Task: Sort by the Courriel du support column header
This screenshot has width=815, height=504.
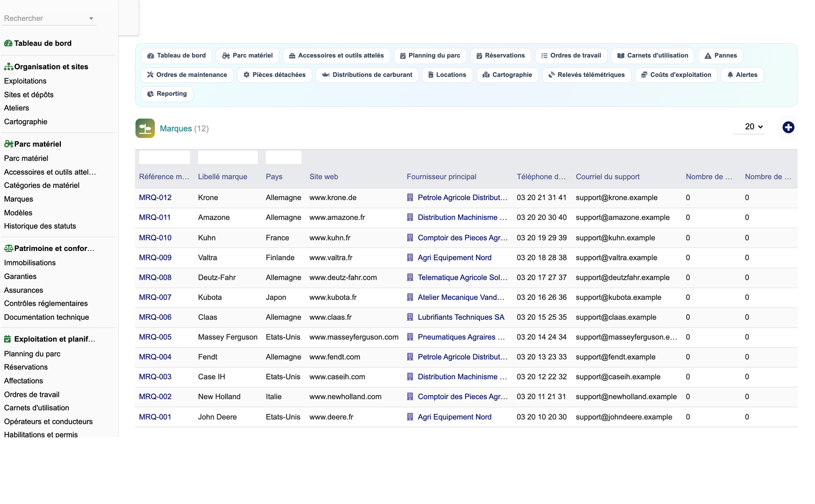Action: [x=607, y=177]
